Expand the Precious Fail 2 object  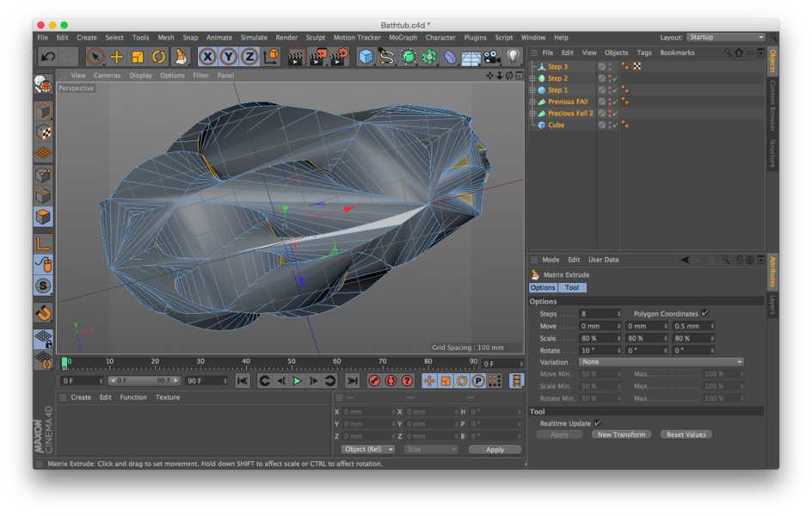532,114
